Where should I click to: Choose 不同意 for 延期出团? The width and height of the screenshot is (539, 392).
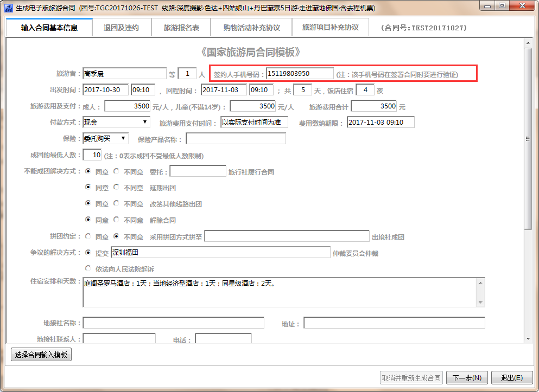tap(117, 187)
